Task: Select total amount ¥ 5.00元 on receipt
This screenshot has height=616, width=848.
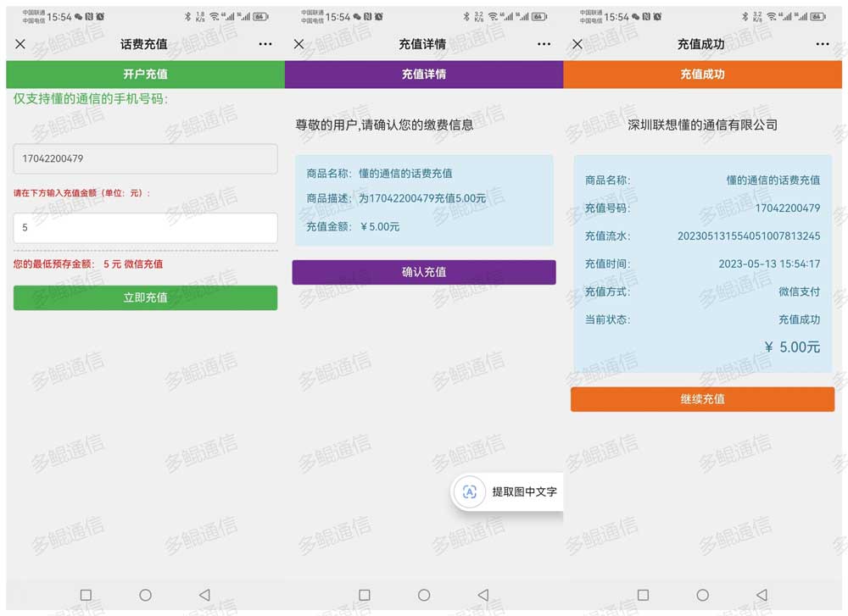Action: tap(792, 347)
